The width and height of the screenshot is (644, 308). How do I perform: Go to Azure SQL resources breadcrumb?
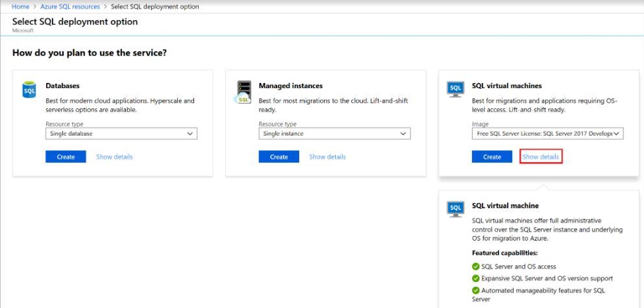[x=70, y=6]
